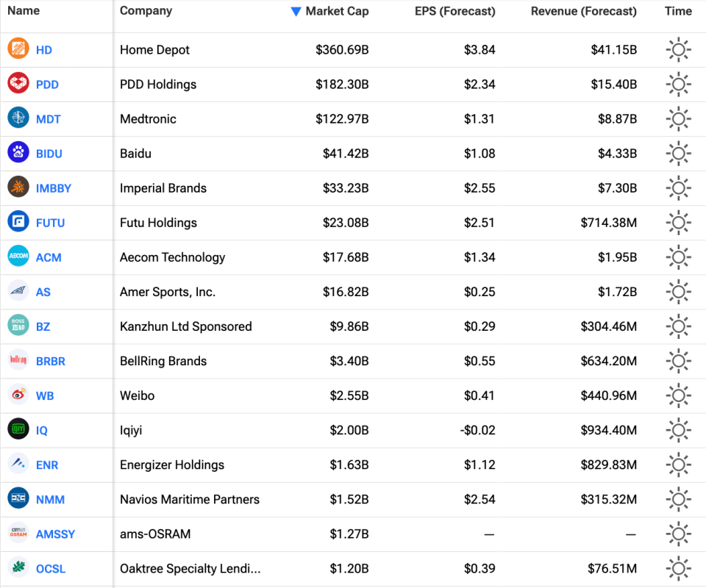706x588 pixels.
Task: Sort table by EPS (Forecast) column header
Action: click(454, 11)
